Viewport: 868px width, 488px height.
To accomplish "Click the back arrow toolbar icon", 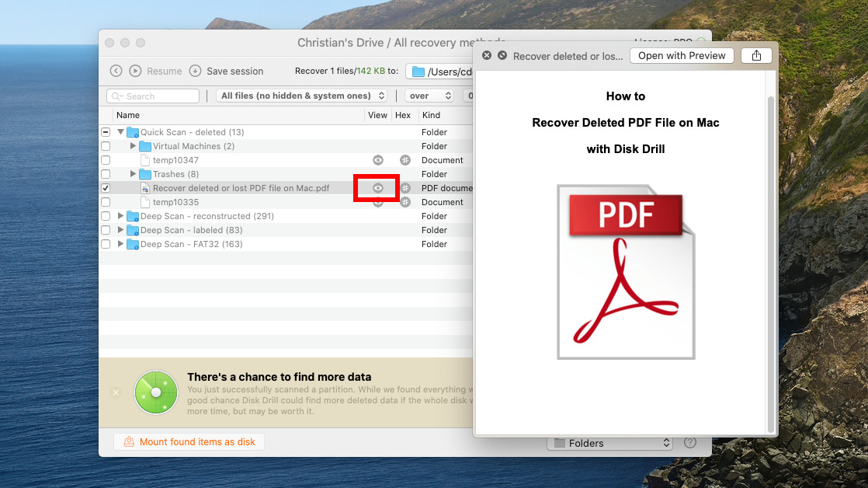I will pyautogui.click(x=116, y=71).
